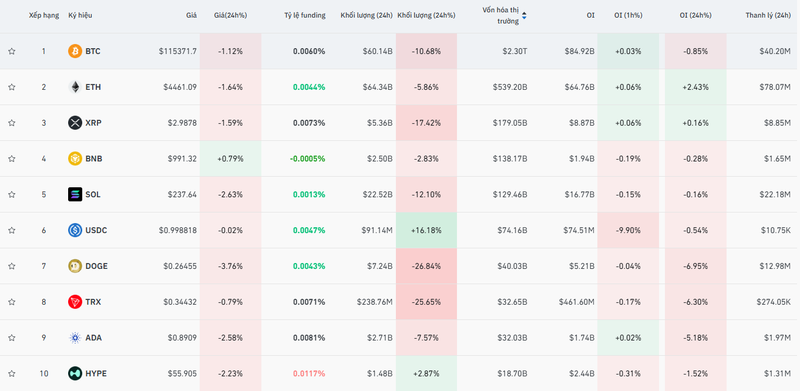Click the Solana logo icon
The height and width of the screenshot is (391, 800).
75,194
